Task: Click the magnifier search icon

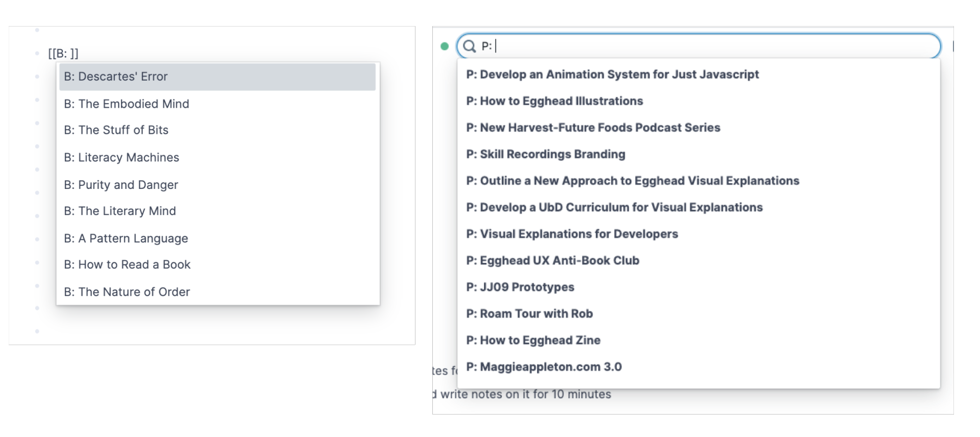Action: click(x=469, y=46)
